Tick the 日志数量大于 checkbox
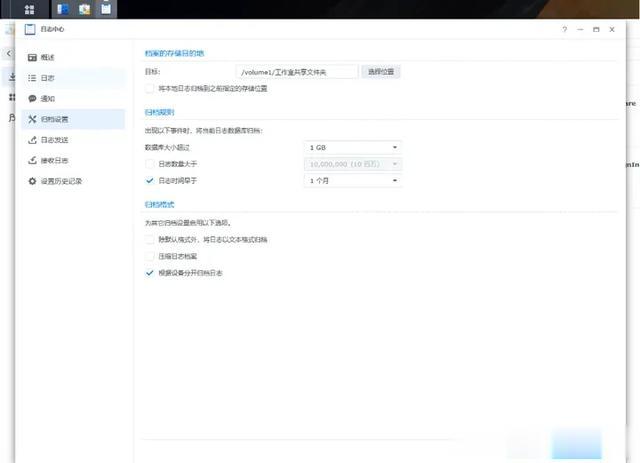The width and height of the screenshot is (640, 463). tap(150, 164)
